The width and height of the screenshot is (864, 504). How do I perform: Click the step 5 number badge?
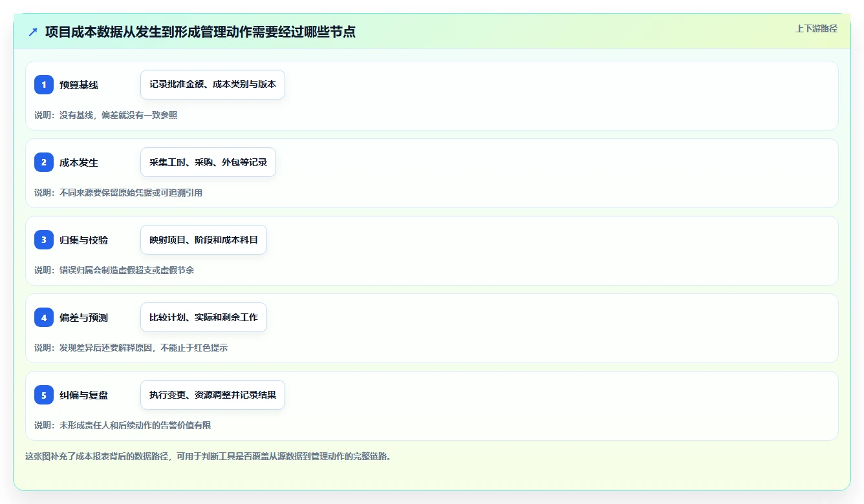(44, 395)
